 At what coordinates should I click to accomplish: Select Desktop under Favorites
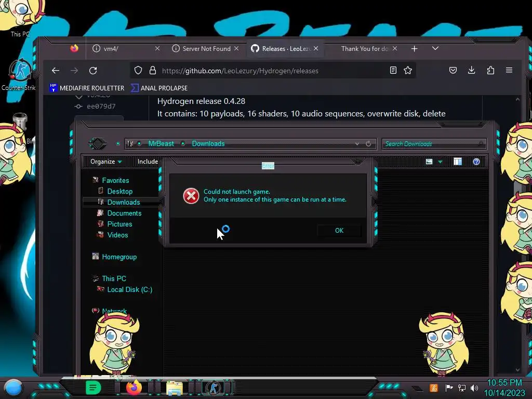pyautogui.click(x=120, y=191)
